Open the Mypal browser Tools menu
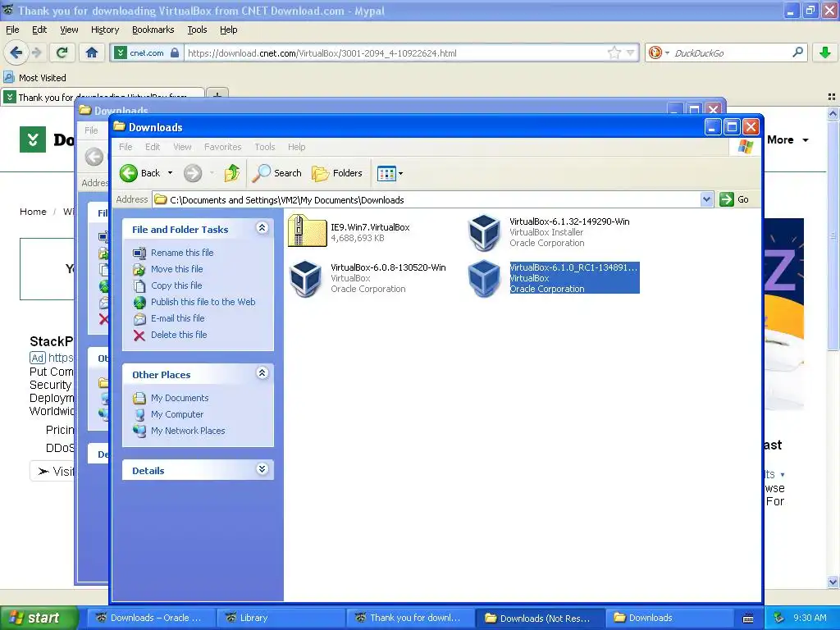 [197, 30]
